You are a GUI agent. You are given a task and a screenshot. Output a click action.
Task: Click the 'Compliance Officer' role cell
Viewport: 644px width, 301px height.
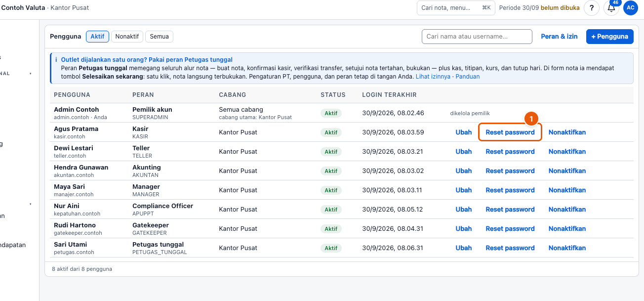pos(163,206)
